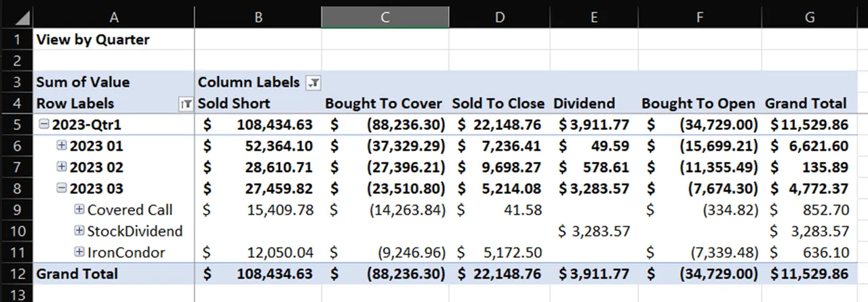
Task: Select the 27,459.82 cell
Action: pos(258,188)
